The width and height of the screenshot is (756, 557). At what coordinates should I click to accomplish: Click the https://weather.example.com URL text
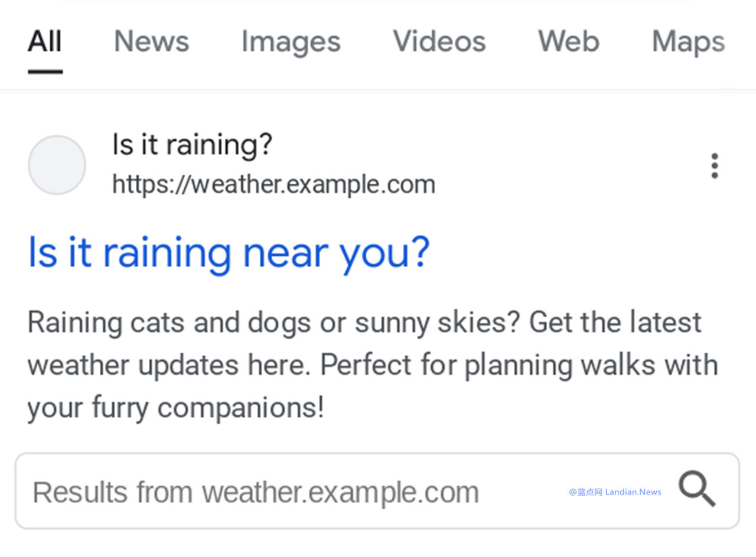click(273, 184)
